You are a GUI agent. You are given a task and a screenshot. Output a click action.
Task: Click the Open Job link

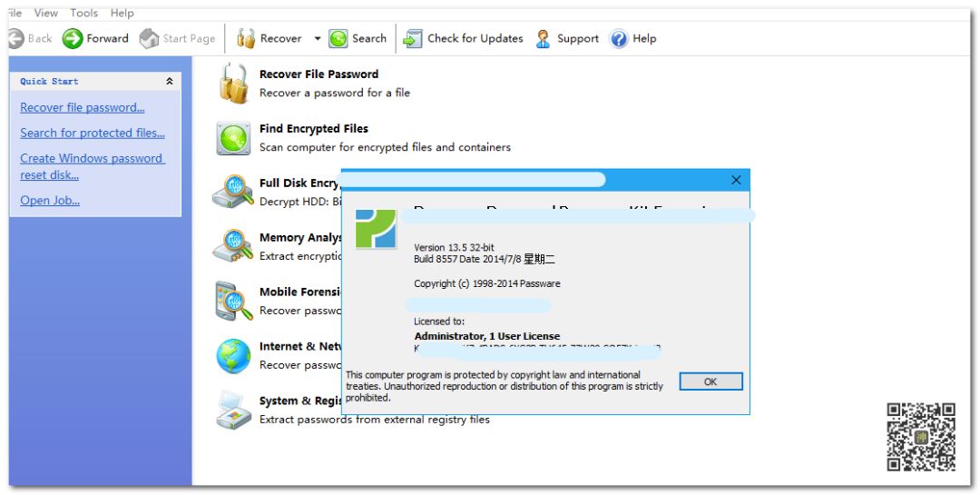point(50,201)
